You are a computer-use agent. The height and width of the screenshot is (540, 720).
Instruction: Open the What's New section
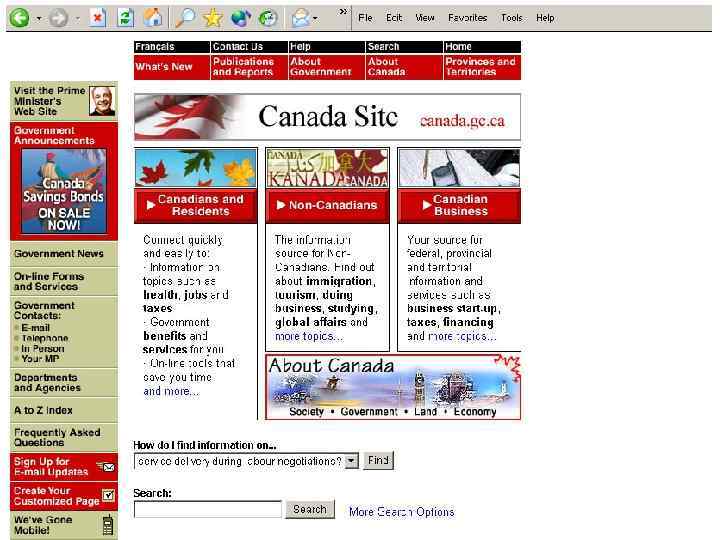tap(172, 67)
